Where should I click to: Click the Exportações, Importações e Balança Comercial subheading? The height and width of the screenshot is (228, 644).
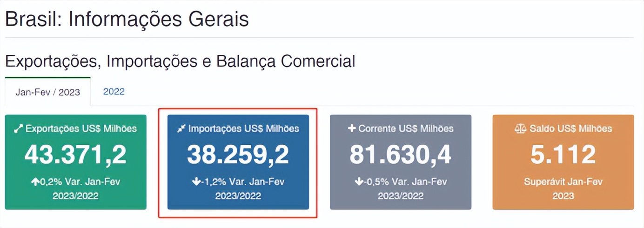click(180, 61)
